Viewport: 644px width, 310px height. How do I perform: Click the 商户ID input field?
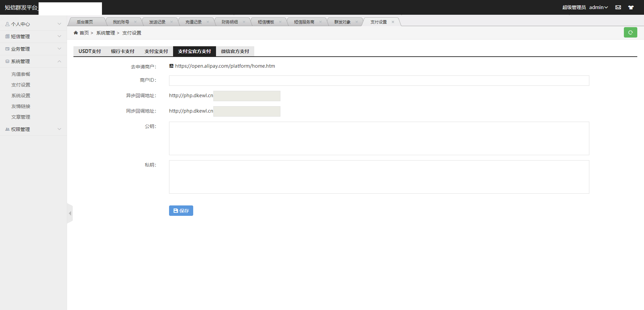(x=379, y=80)
